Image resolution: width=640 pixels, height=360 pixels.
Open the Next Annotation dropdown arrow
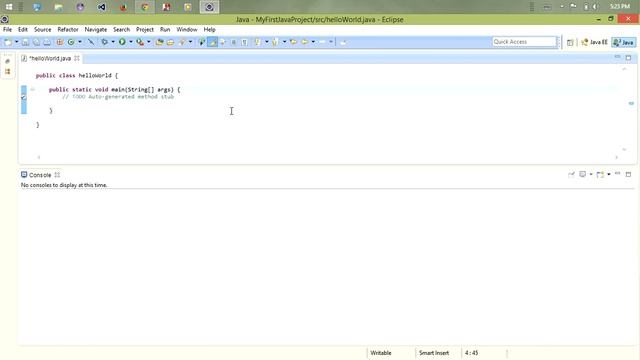pyautogui.click(x=267, y=42)
